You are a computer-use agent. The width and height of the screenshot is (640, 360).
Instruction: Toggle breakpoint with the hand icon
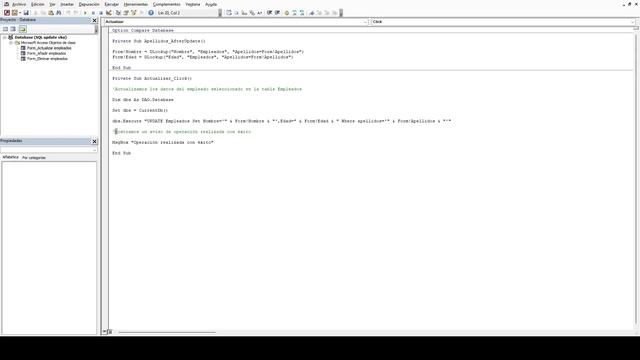tap(287, 13)
